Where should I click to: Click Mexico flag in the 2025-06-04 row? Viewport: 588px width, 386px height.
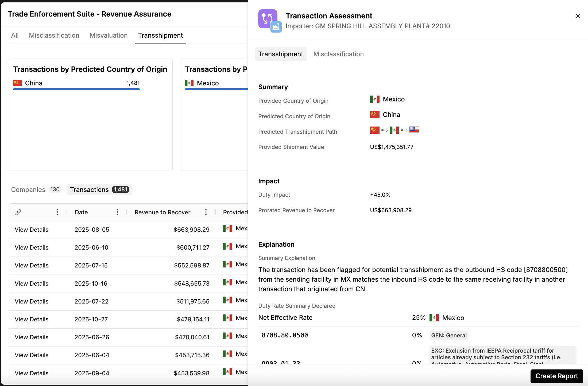(227, 354)
